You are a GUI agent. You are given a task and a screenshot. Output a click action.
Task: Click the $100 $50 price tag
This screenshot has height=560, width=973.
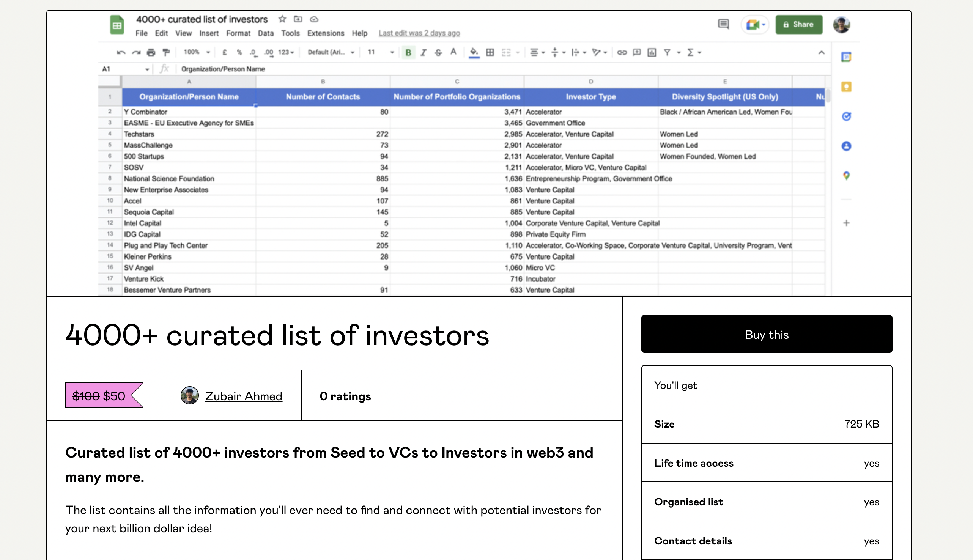coord(104,395)
